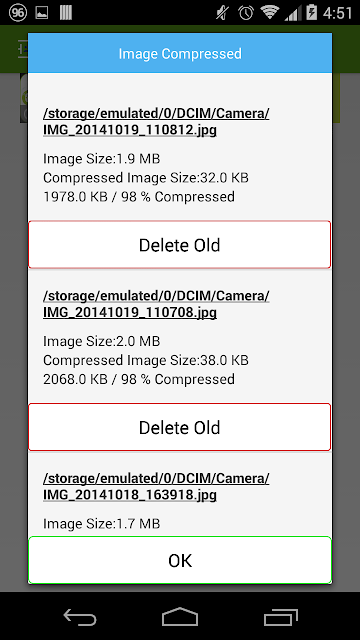Tap the cellular signal icon
This screenshot has width=360, height=640.
291,13
